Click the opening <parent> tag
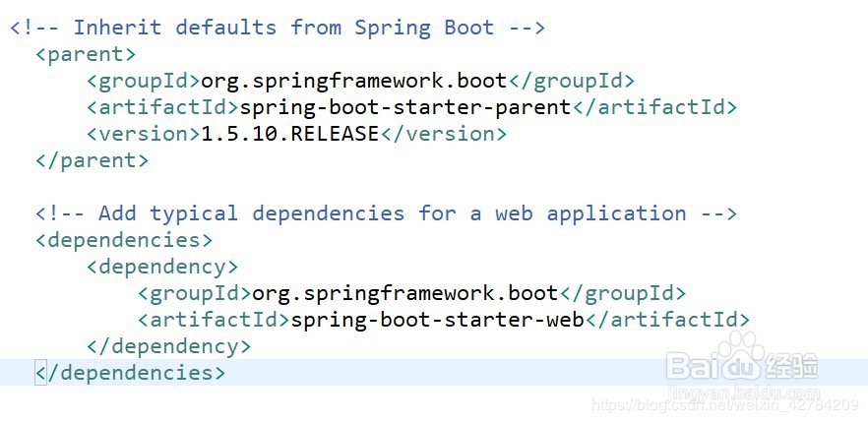This screenshot has width=868, height=423. pos(86,55)
